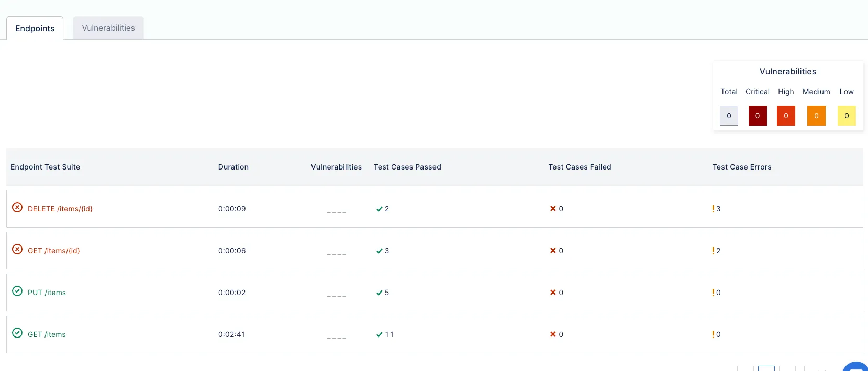Click the green checkmark in DELETE /items/{id} row
868x371 pixels.
(x=379, y=209)
